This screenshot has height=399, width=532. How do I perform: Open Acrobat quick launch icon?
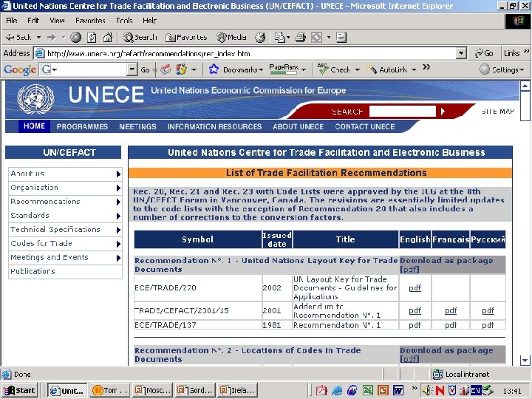pyautogui.click(x=321, y=391)
